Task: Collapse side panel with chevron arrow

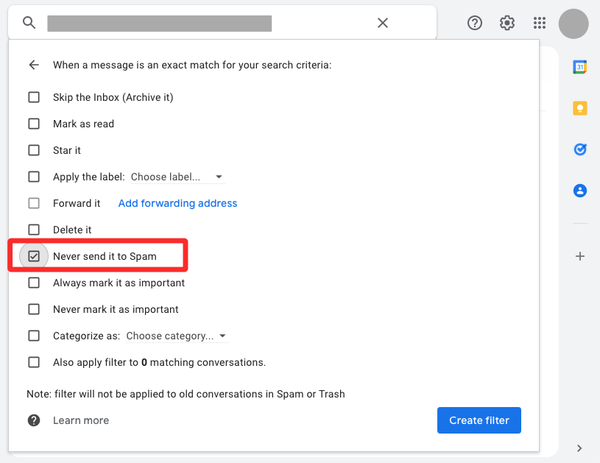Action: [579, 448]
